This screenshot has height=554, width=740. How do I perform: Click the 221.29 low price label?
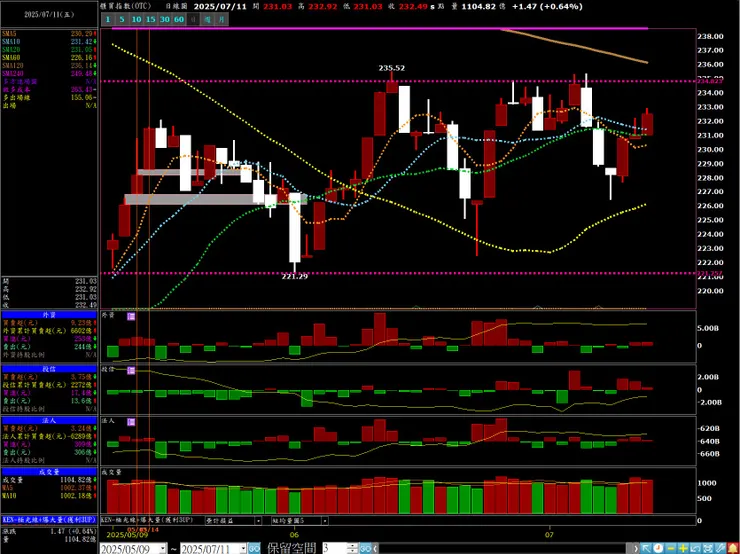tap(294, 277)
